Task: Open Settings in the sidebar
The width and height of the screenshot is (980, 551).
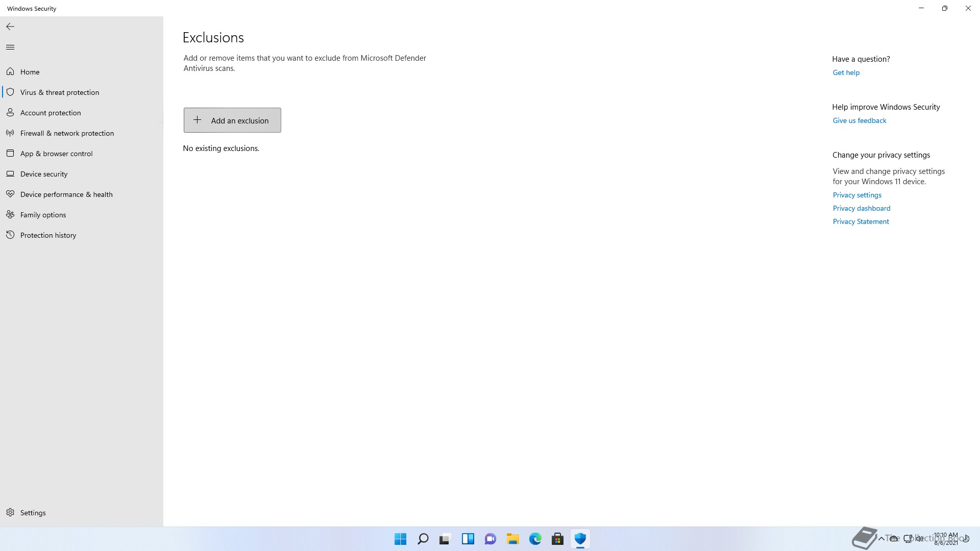Action: tap(82, 513)
